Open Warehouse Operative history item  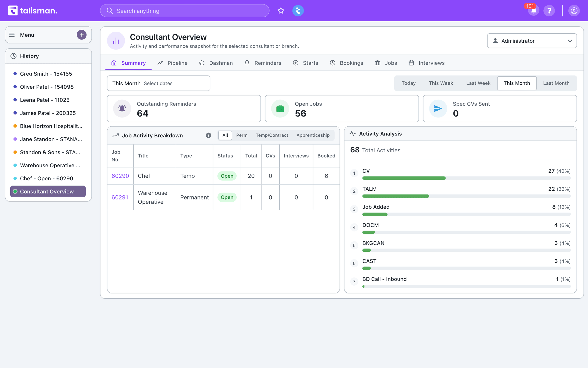click(48, 165)
